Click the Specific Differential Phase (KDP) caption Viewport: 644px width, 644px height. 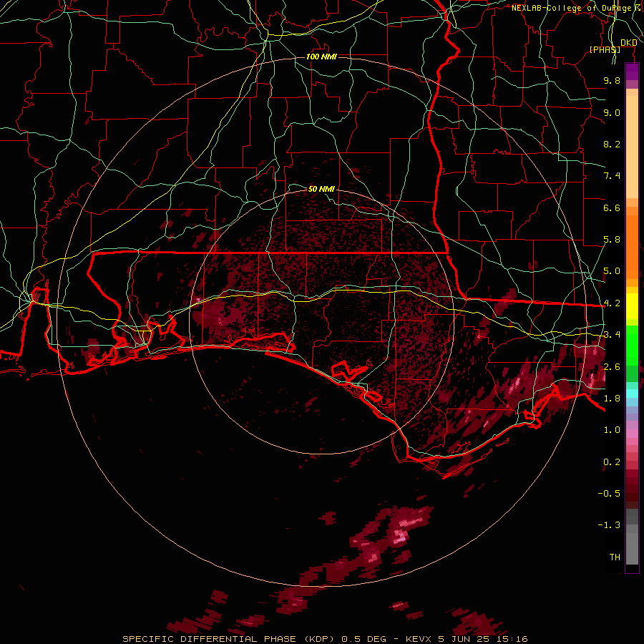pyautogui.click(x=230, y=639)
